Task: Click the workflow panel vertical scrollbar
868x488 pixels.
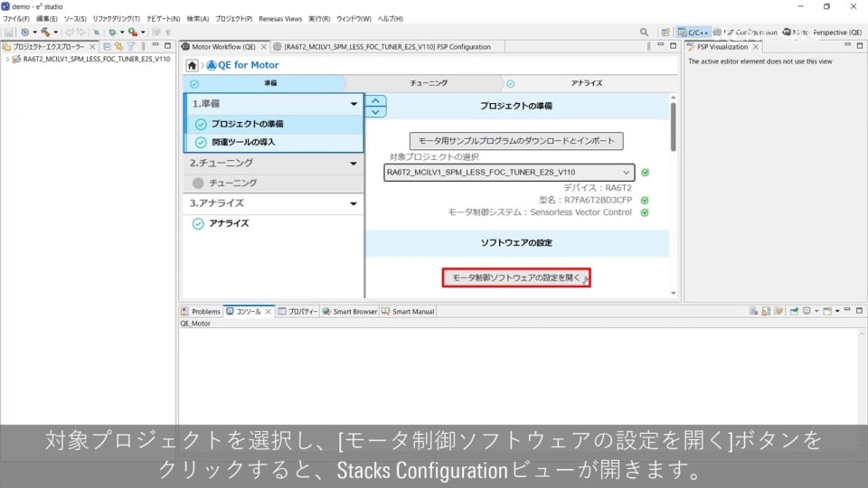Action: point(673,127)
